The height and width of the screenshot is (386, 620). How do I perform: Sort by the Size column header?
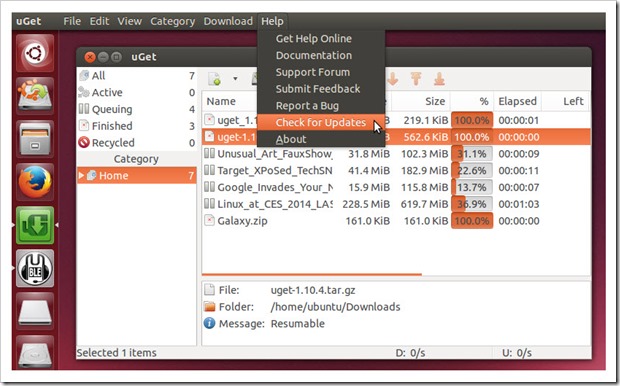point(420,101)
